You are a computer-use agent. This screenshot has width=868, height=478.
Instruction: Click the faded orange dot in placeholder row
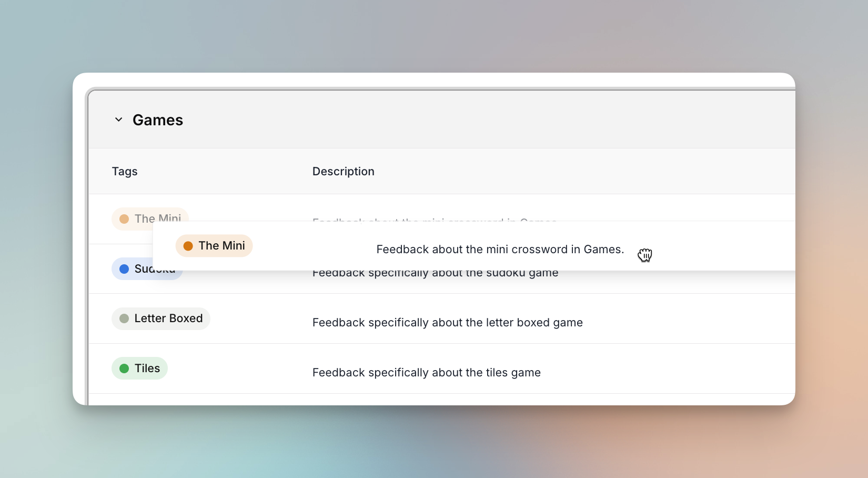point(124,219)
